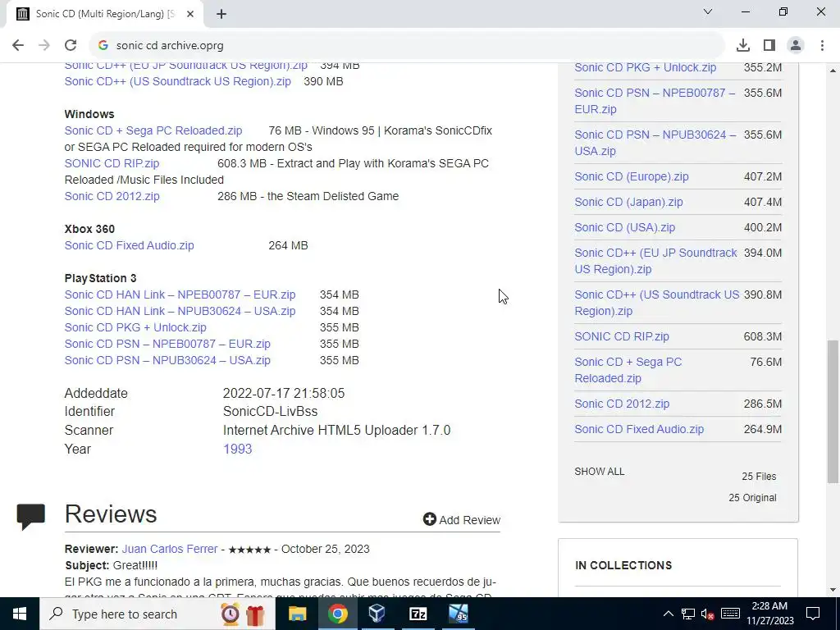Download sidebar Sonic CD PSN NPUB30624 USA.zip
This screenshot has width=840, height=630.
[x=655, y=143]
